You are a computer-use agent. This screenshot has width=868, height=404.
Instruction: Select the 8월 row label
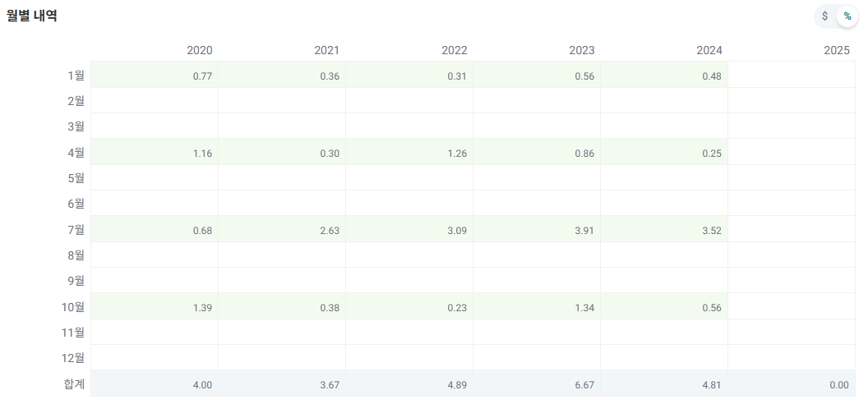tap(76, 255)
